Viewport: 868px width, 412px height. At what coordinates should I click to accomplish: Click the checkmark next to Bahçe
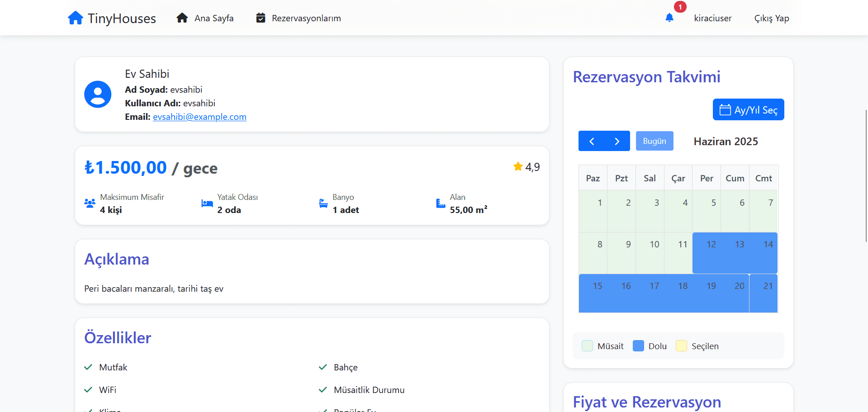(323, 367)
